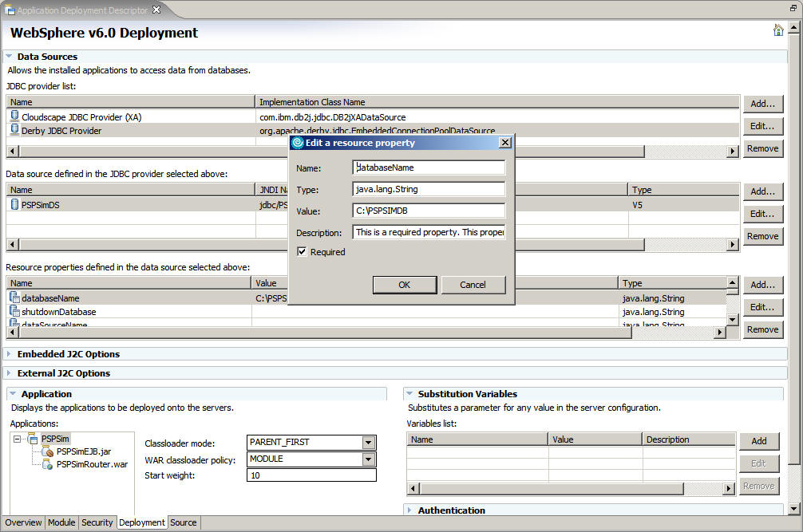This screenshot has height=532, width=803.
Task: Select the Application Deployment Descriptor editor tab
Action: click(82, 10)
